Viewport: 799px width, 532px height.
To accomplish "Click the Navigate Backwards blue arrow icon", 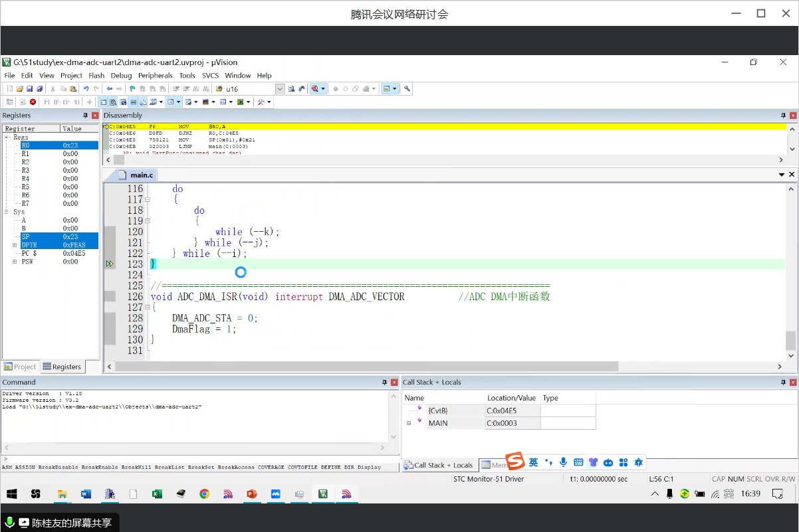I will tap(109, 88).
